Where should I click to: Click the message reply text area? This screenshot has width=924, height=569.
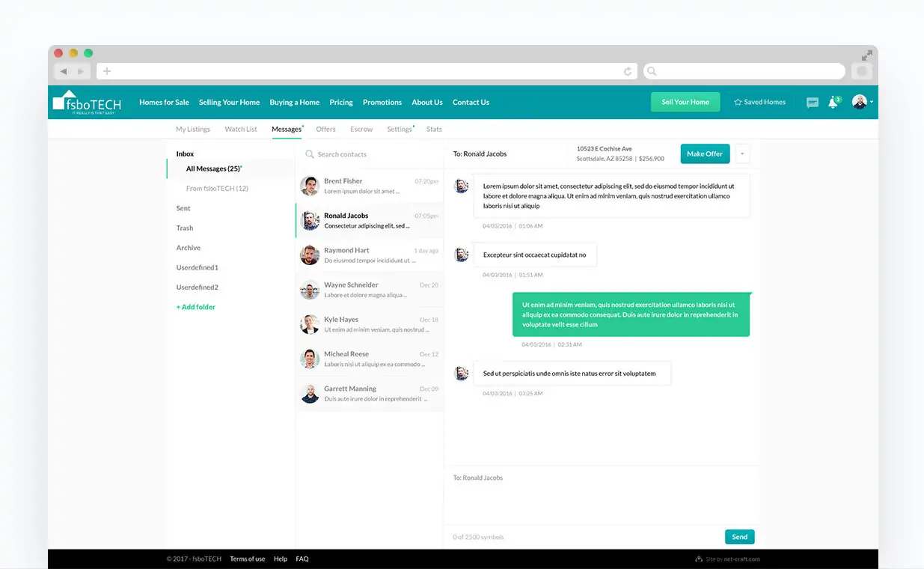pos(602,502)
